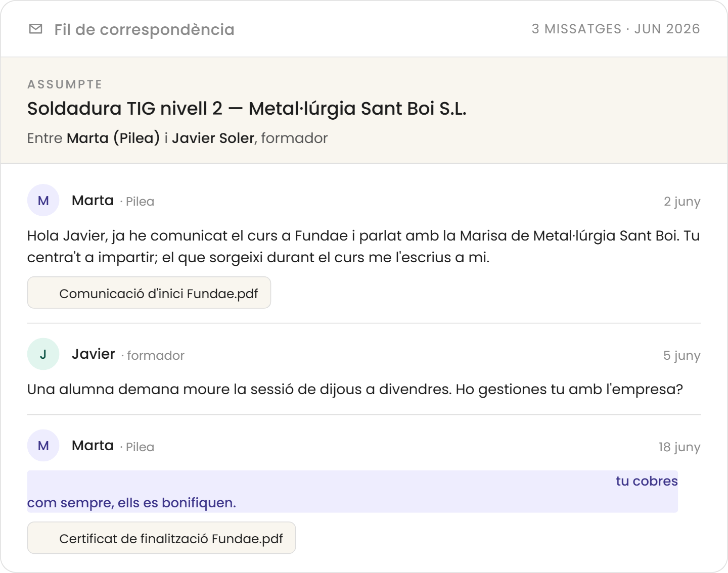
Task: Open the Comunicació d'inici Fundae.pdf attachment
Action: pyautogui.click(x=149, y=293)
